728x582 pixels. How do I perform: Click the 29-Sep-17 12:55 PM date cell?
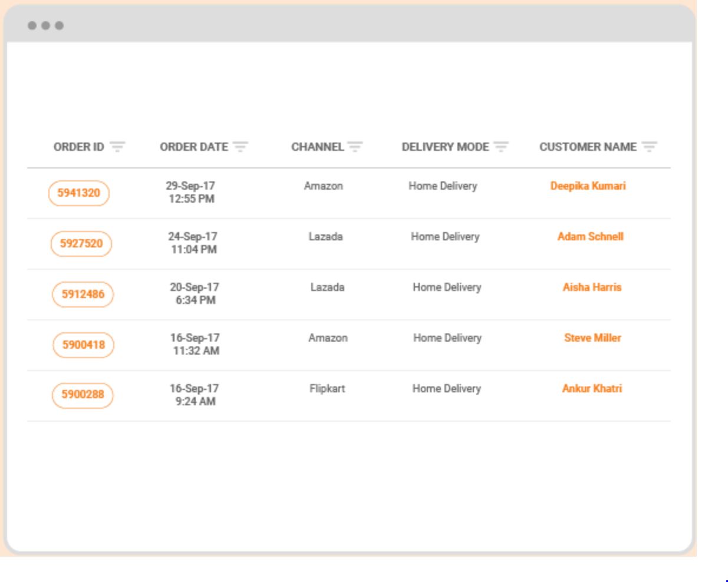(190, 193)
